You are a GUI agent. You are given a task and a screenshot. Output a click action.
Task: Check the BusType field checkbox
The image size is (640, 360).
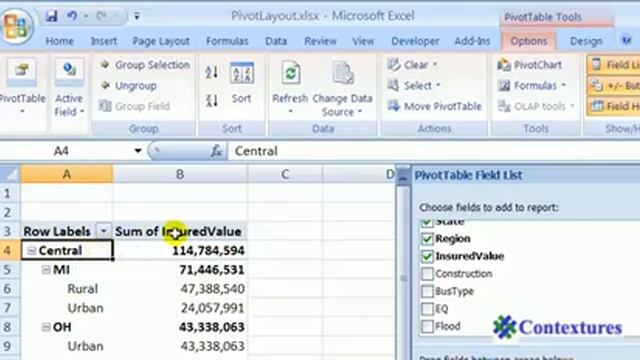tap(427, 291)
